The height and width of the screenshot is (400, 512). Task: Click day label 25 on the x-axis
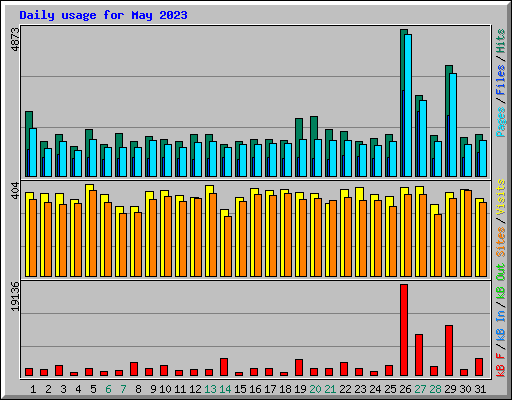coord(390,389)
